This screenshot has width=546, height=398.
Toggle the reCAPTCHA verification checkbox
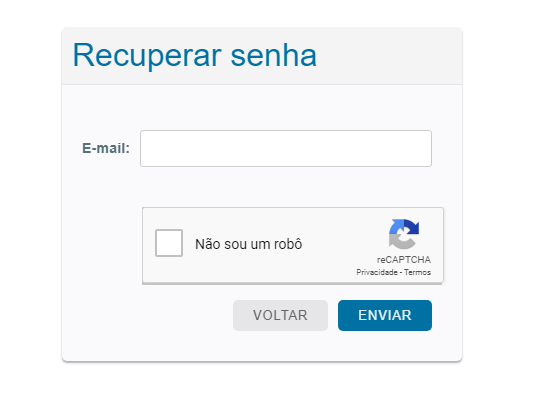pos(169,243)
